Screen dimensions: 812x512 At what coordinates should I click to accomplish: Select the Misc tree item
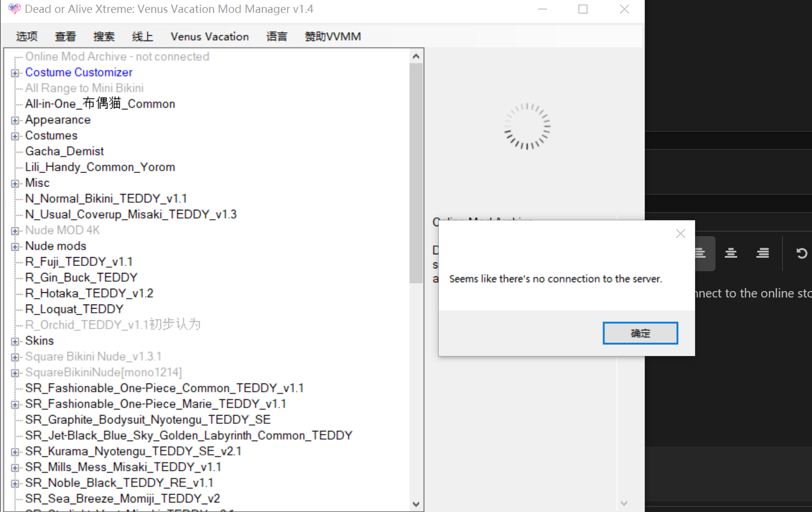37,183
